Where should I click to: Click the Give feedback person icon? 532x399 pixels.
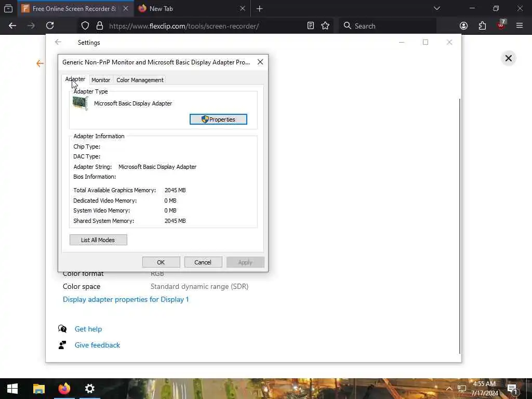(62, 345)
